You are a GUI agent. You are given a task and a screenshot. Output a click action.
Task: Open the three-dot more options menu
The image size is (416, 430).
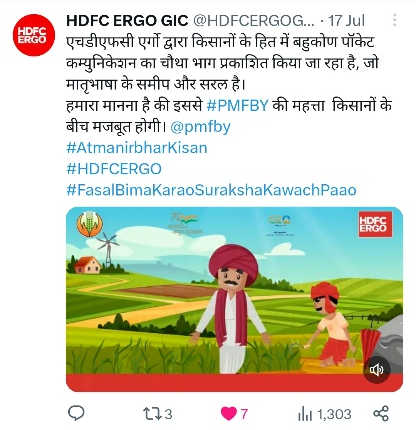pyautogui.click(x=395, y=20)
